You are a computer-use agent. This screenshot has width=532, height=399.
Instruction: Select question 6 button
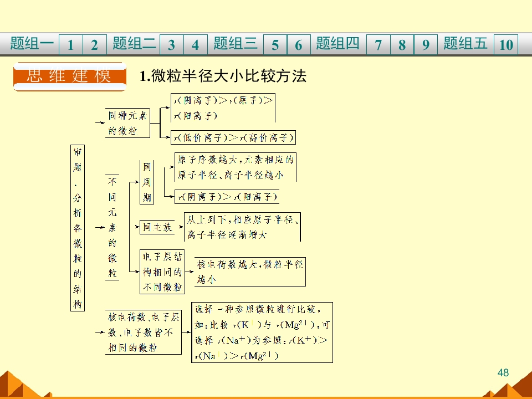pyautogui.click(x=299, y=44)
